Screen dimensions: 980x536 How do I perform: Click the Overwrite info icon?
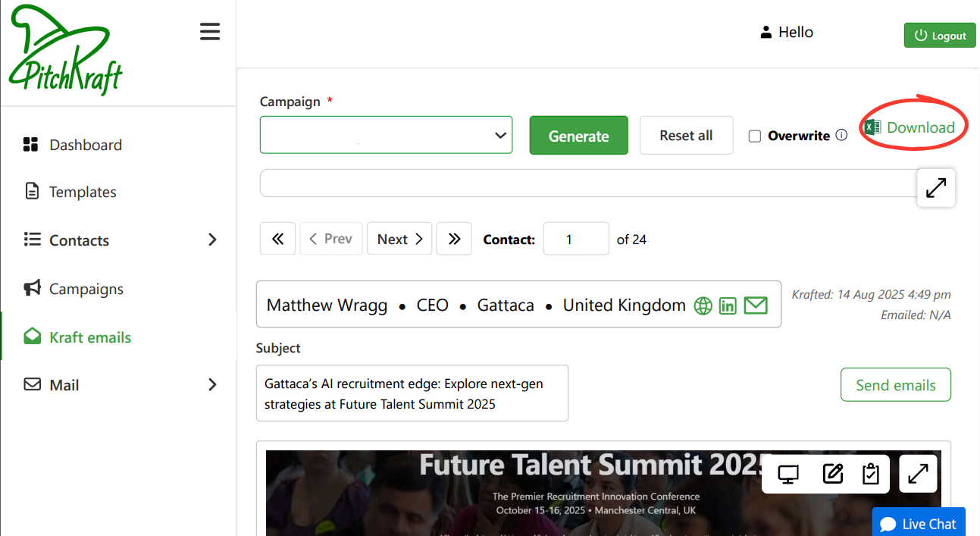pyautogui.click(x=841, y=136)
